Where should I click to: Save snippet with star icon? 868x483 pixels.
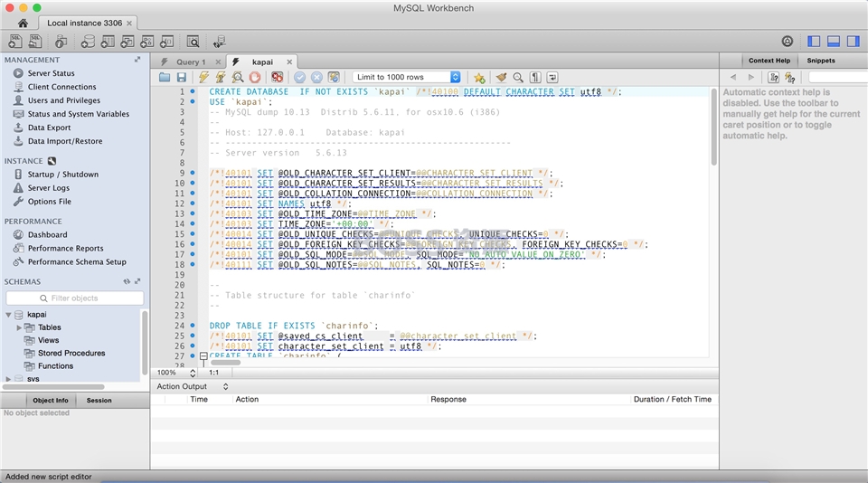(x=479, y=78)
